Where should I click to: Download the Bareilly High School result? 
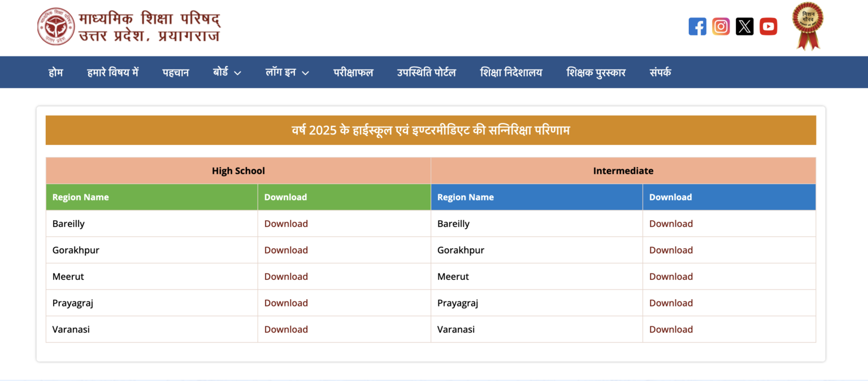286,224
